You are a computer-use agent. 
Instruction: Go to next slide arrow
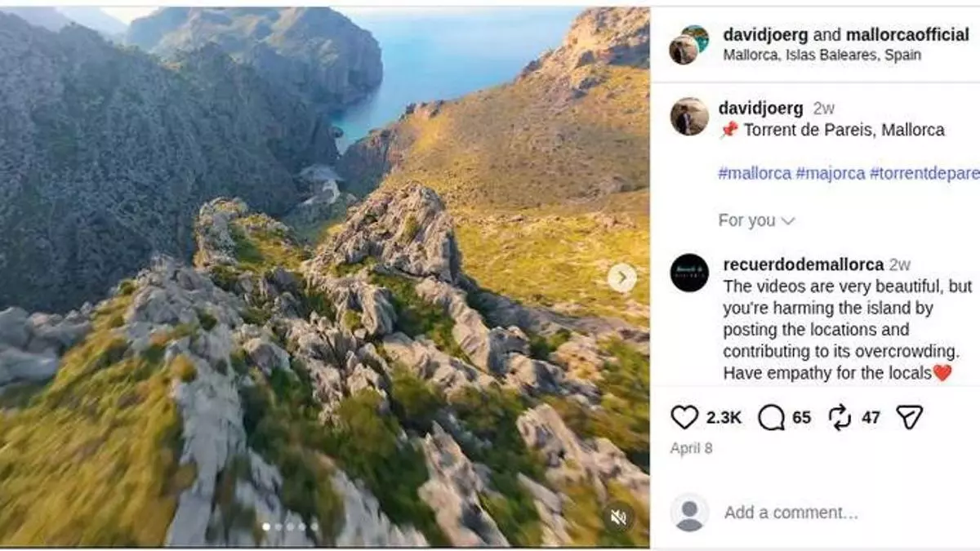point(621,278)
